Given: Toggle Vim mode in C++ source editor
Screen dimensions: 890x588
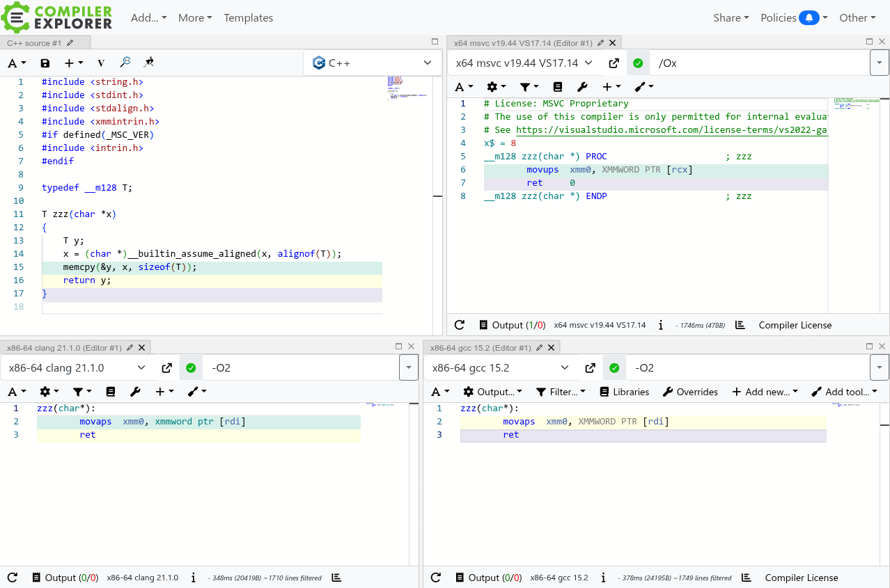Looking at the screenshot, I should coord(101,63).
